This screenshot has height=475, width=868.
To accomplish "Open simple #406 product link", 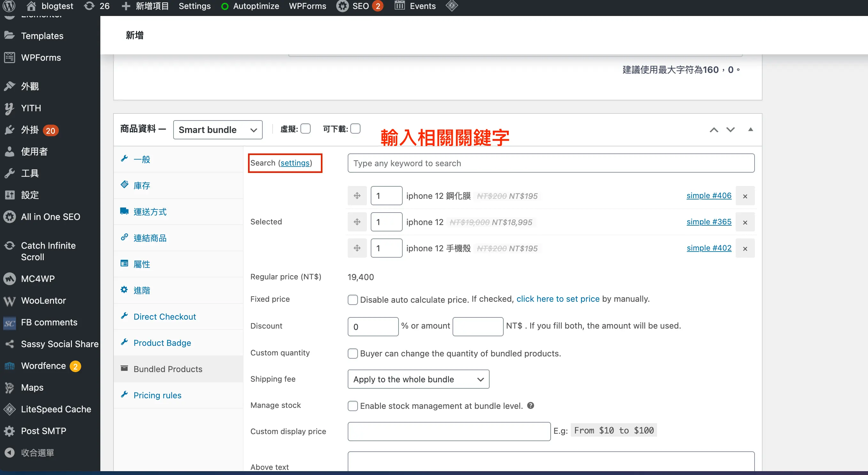I will pos(709,196).
